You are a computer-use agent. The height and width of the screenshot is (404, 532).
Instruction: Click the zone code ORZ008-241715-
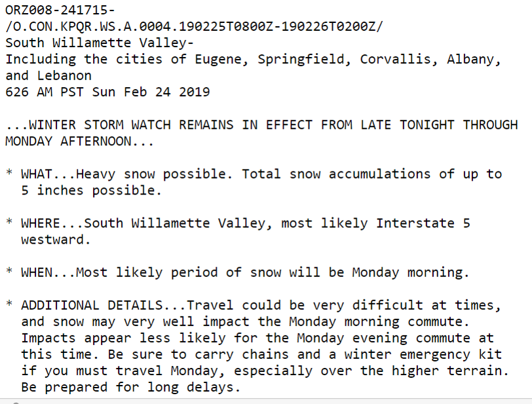coord(60,10)
